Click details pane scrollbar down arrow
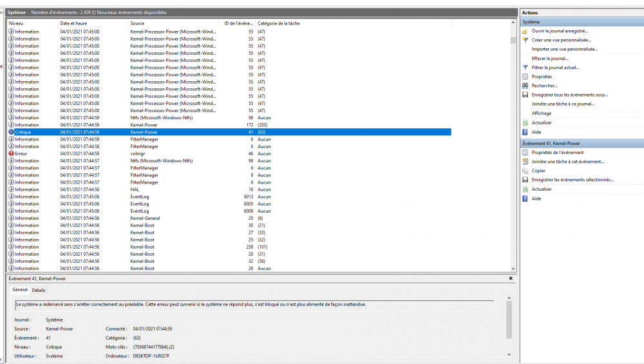This screenshot has width=644, height=364. 509,354
